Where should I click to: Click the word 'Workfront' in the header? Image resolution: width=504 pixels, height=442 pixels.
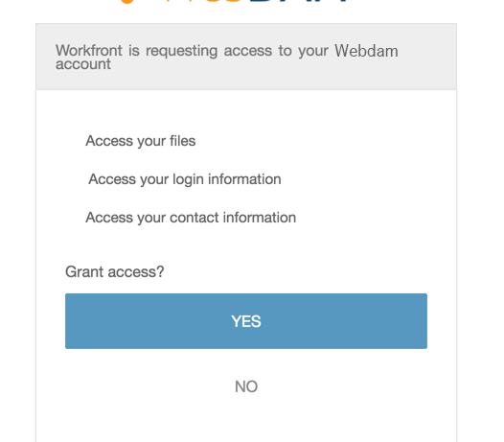tap(89, 51)
